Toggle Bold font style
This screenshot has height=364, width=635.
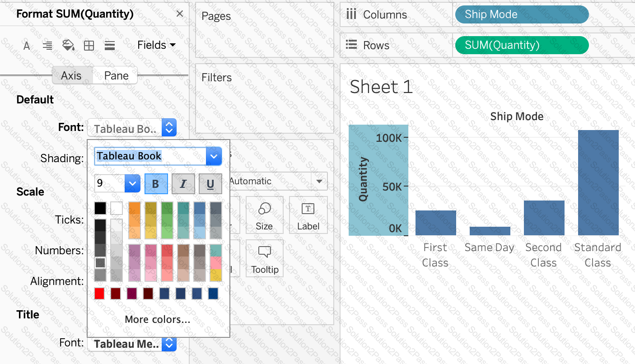tap(156, 184)
